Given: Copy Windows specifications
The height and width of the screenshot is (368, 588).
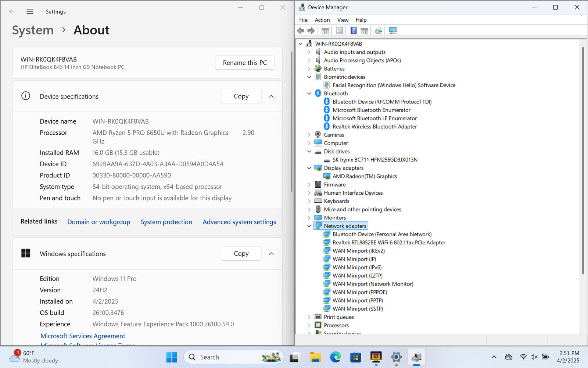Looking at the screenshot, I should coord(241,253).
